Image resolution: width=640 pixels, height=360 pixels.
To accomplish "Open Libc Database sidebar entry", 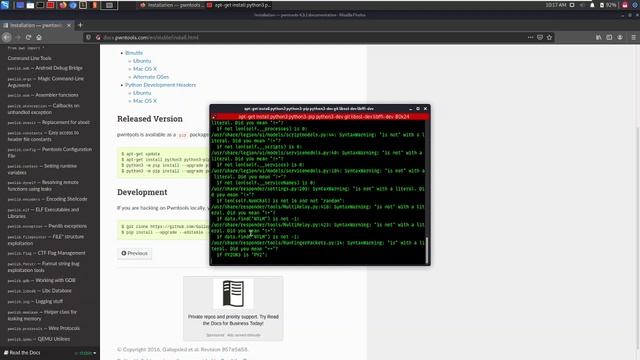I will tap(40, 291).
